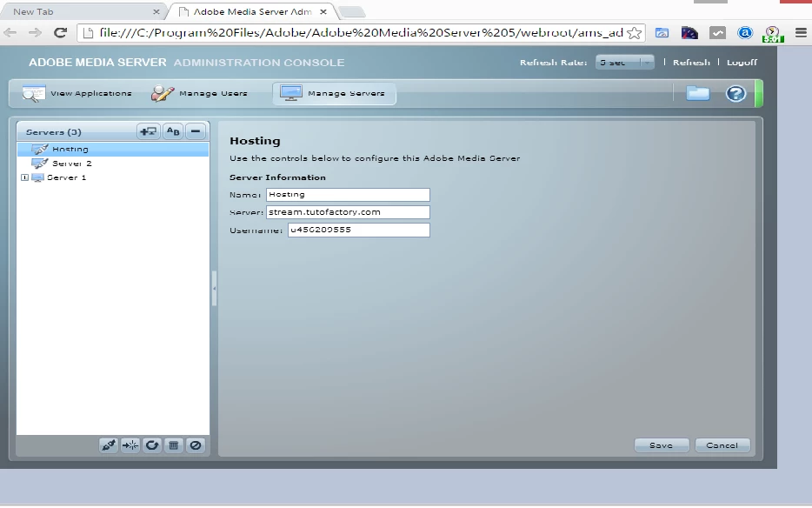Click the Logoff link
This screenshot has width=812, height=508.
(742, 63)
